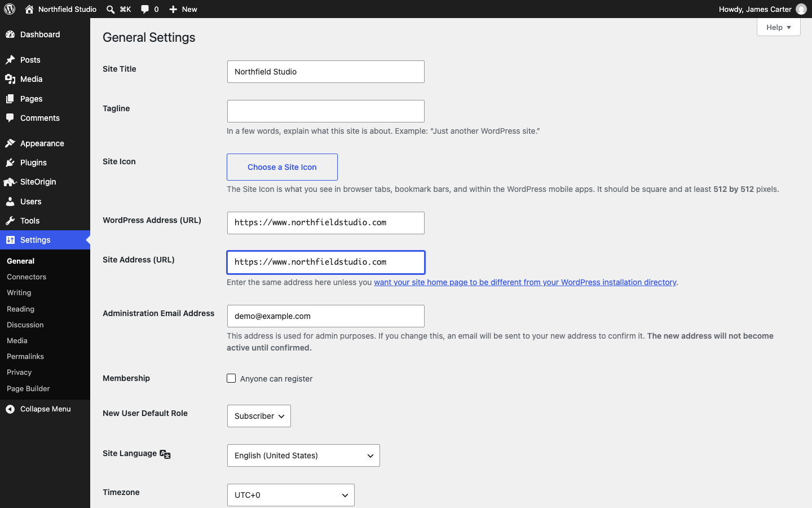Viewport: 812px width, 508px height.
Task: Click into the Site Title field
Action: pyautogui.click(x=326, y=72)
